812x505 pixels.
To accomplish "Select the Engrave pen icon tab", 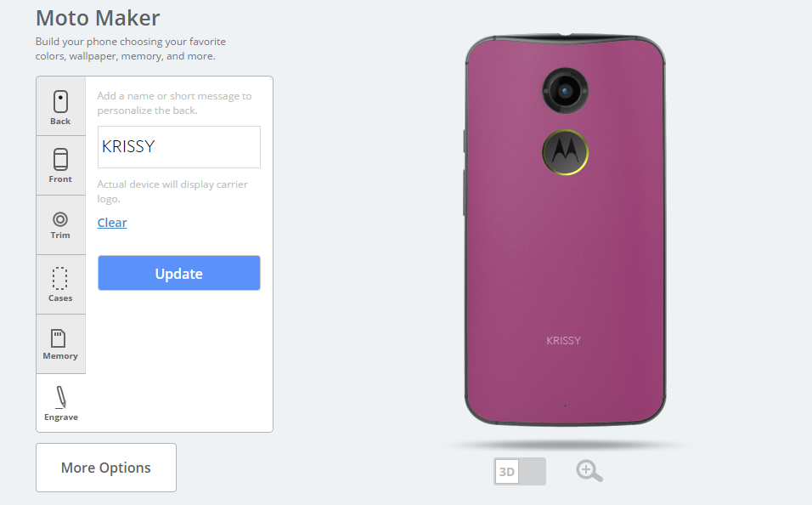I will pyautogui.click(x=60, y=403).
